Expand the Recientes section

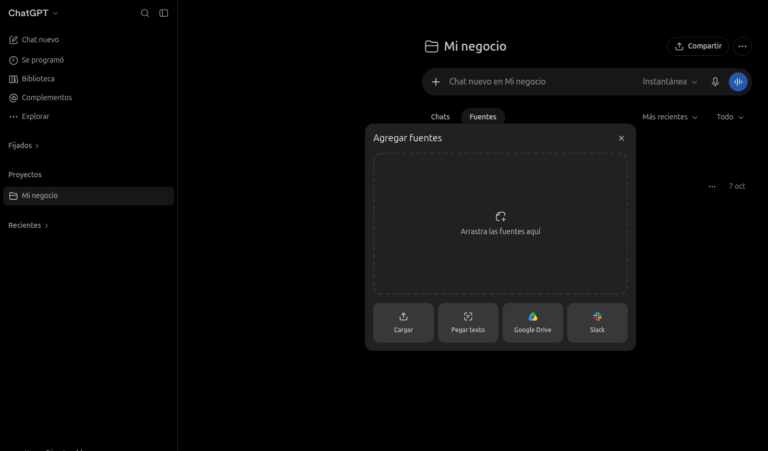point(28,225)
